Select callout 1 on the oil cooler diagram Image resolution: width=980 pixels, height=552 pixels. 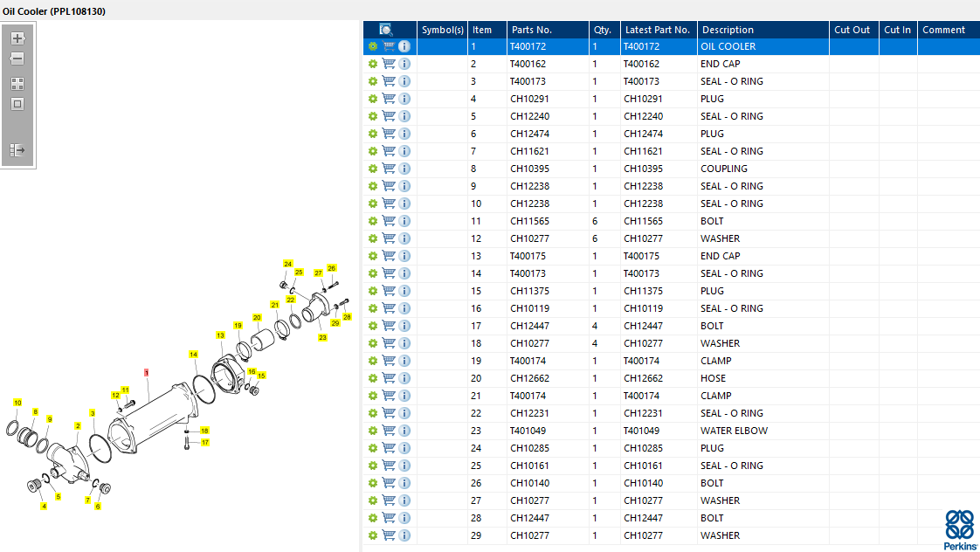point(146,373)
